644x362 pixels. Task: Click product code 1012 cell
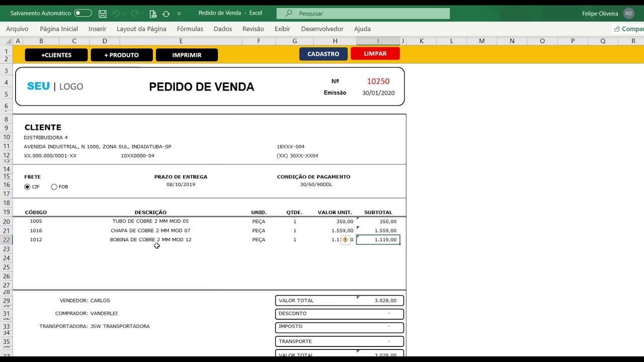[x=36, y=240]
